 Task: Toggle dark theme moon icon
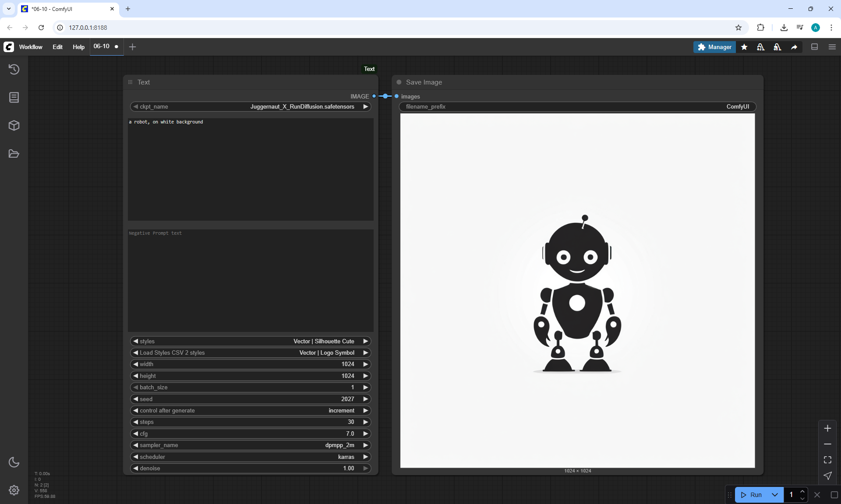tap(14, 462)
